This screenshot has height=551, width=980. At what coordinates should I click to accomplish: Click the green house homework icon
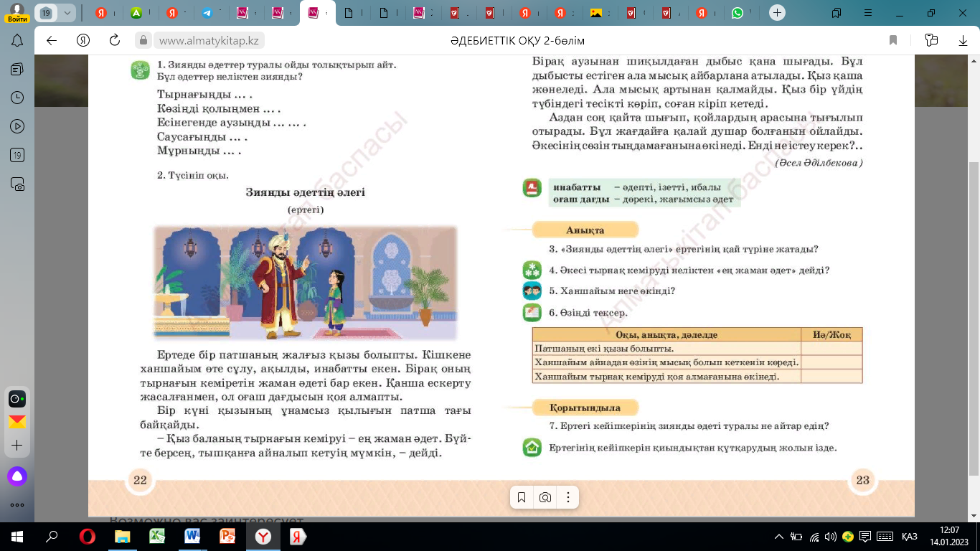coord(532,448)
